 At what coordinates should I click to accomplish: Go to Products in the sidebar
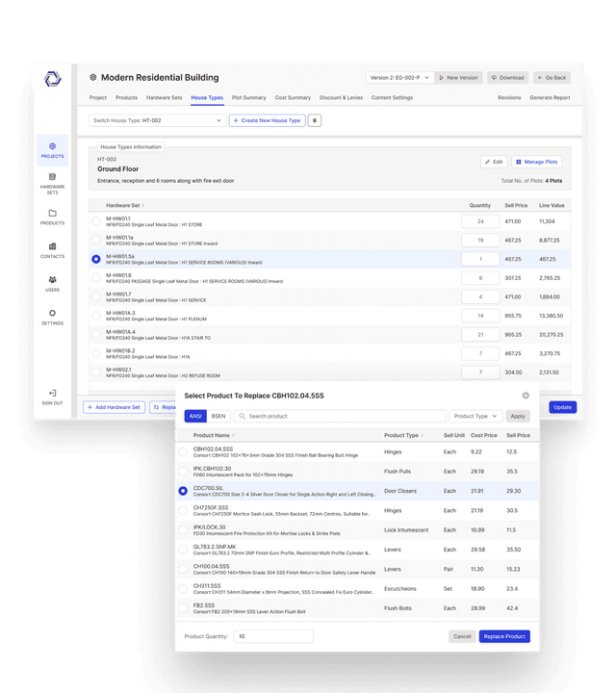point(52,217)
